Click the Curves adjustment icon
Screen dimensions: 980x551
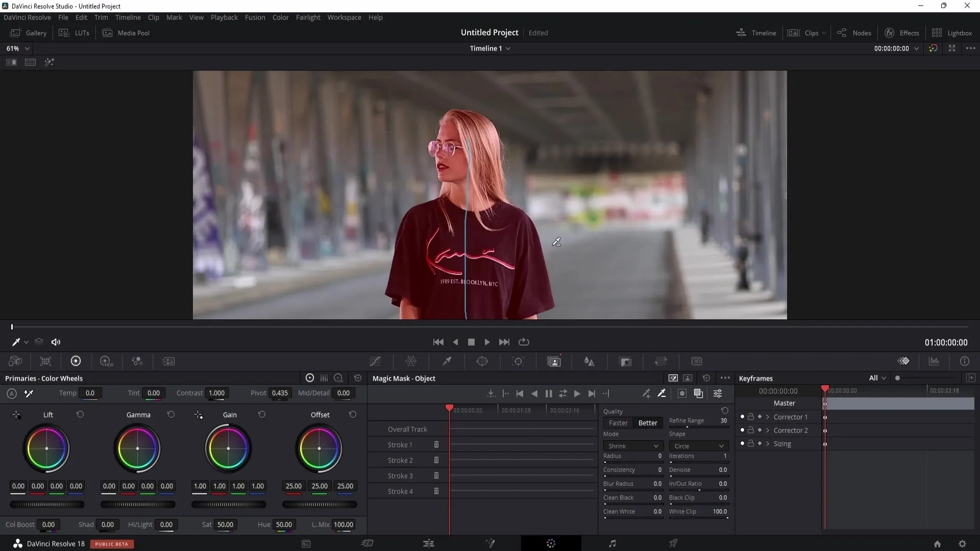click(376, 362)
